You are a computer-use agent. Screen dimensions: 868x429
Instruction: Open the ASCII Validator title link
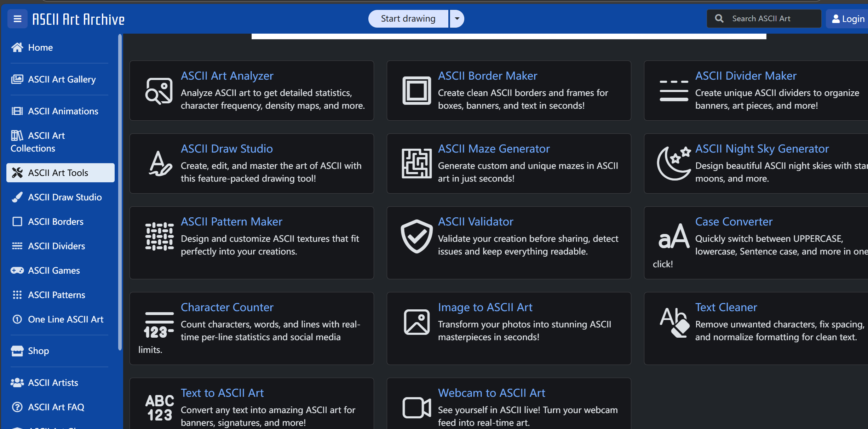click(x=476, y=222)
